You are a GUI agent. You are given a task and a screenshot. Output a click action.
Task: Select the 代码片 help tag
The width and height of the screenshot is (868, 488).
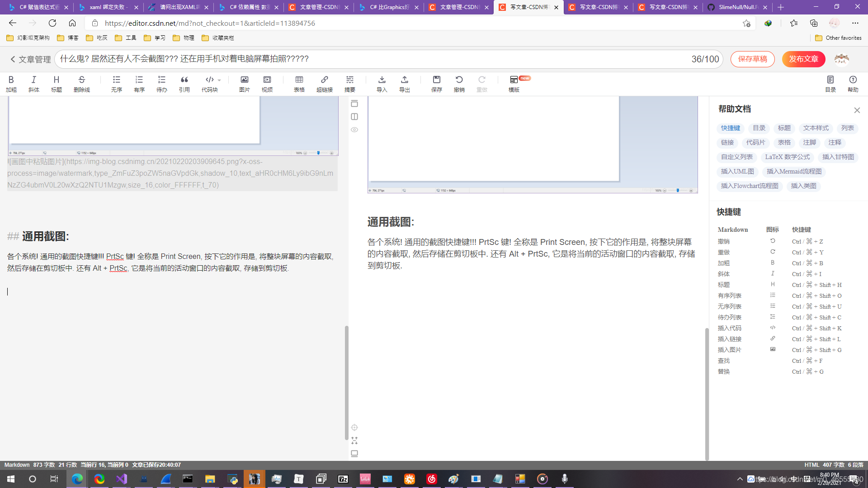(x=755, y=143)
